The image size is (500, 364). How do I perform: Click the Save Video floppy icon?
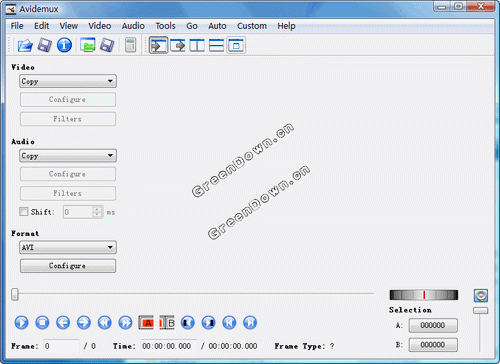(x=44, y=45)
